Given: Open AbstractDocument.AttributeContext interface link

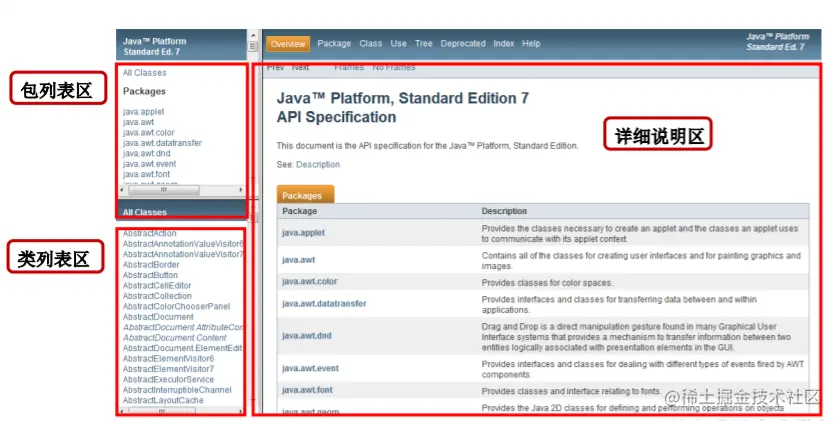Looking at the screenshot, I should click(x=183, y=327).
